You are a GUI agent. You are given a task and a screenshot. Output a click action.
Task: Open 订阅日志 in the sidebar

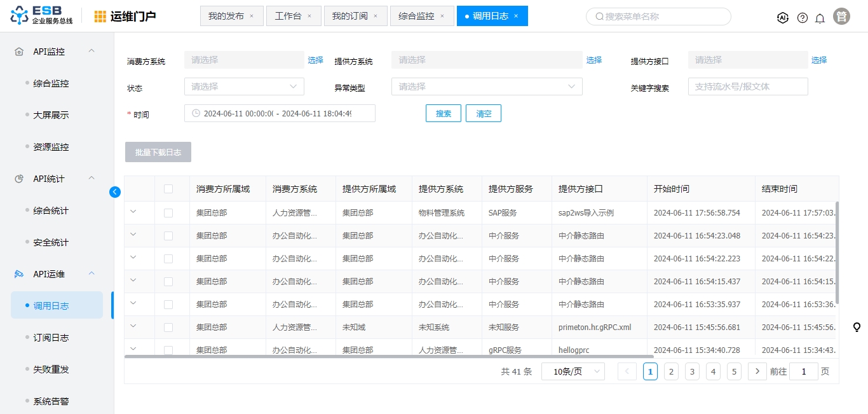pos(51,338)
